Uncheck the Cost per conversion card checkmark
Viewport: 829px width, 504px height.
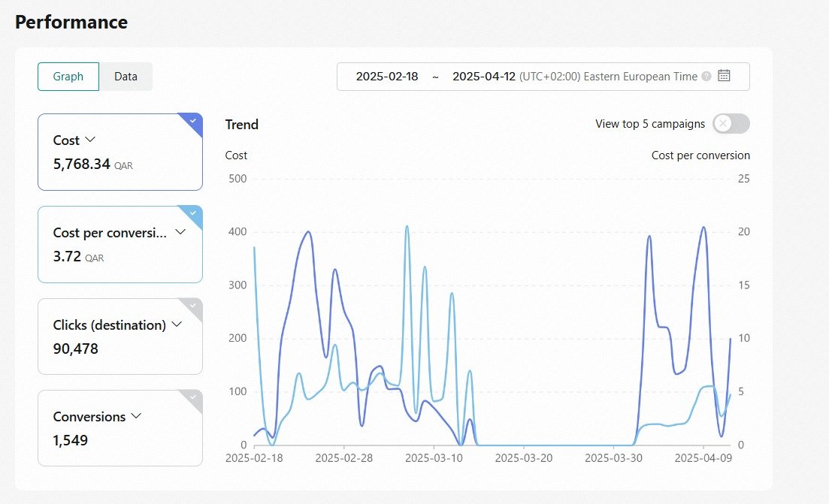coord(194,214)
